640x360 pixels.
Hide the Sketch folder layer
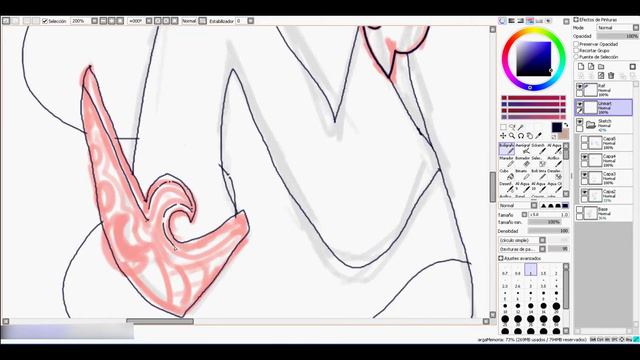tap(580, 122)
